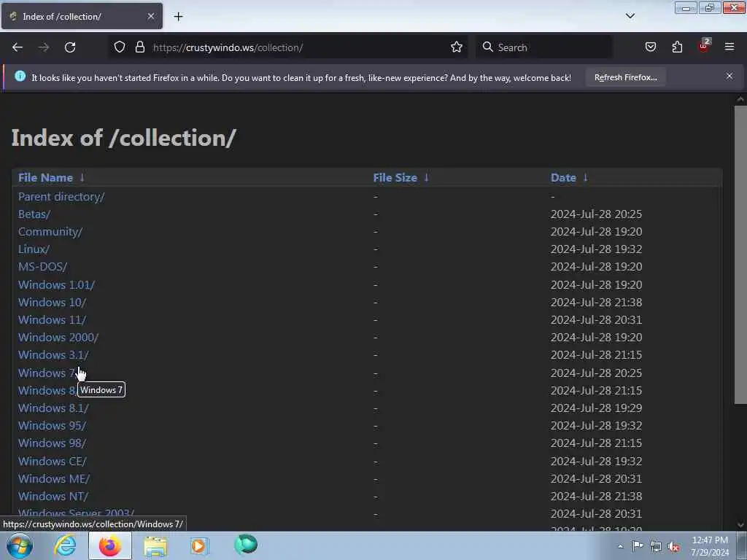
Task: Open the Windows CE/ folder
Action: [53, 462]
